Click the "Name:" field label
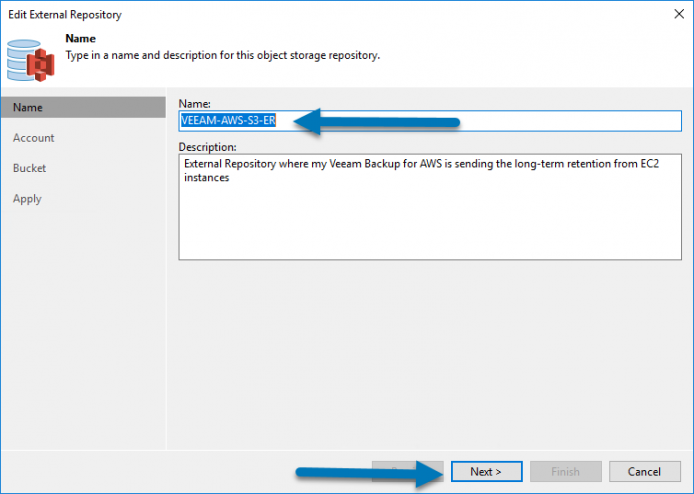Screen dimensions: 694x494 [194, 104]
